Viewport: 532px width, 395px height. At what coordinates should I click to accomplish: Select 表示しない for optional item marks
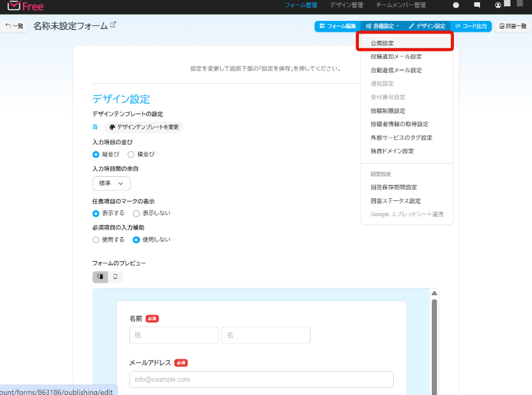tap(136, 213)
